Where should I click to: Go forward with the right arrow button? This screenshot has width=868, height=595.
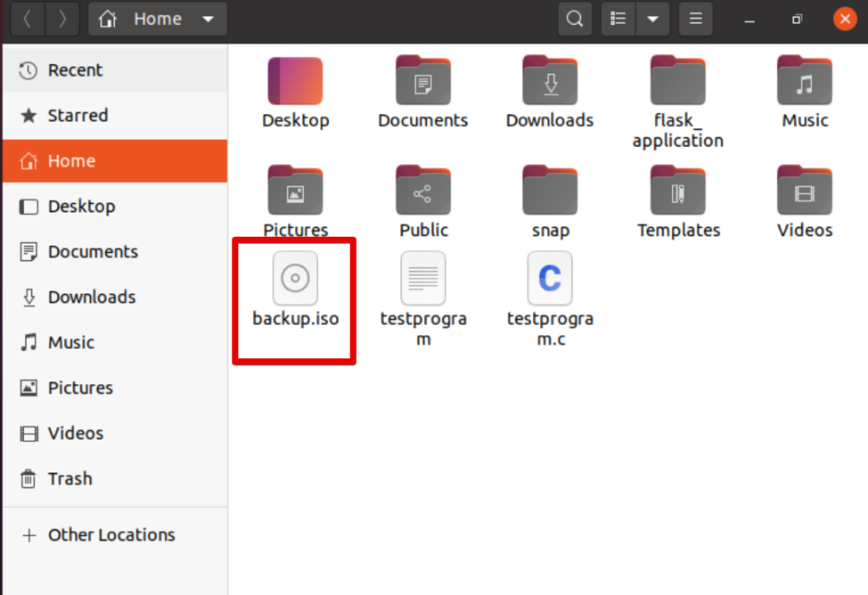[62, 19]
